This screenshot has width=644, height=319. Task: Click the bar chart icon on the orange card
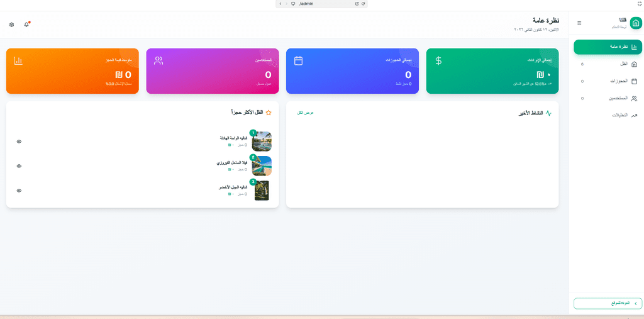point(18,60)
